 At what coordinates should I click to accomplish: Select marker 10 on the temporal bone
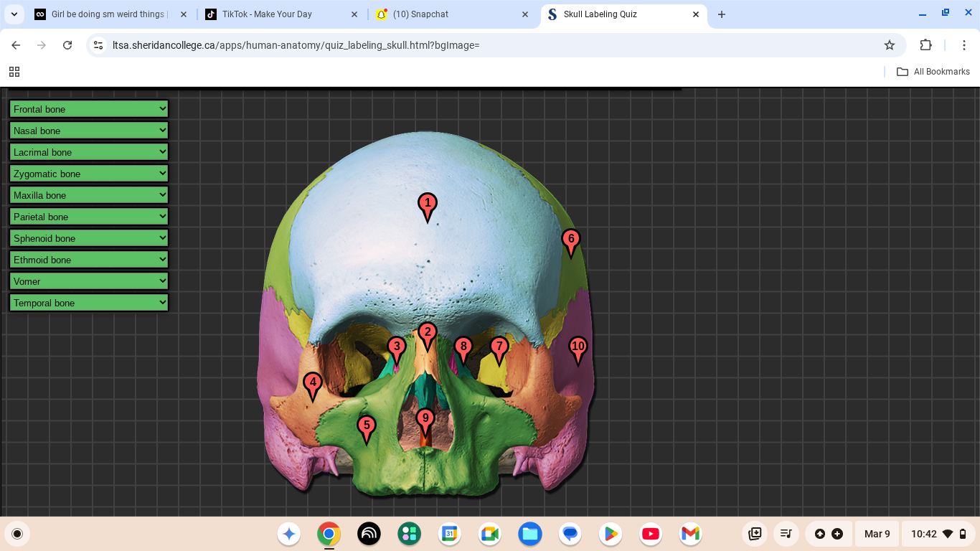click(578, 348)
